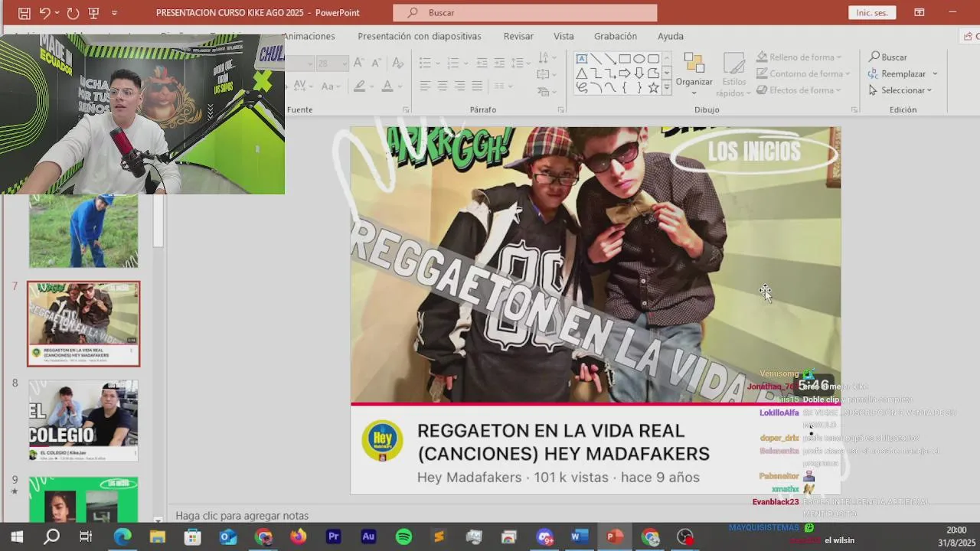Open the Párrafo dialog launcher
This screenshot has height=551, width=980.
point(560,110)
